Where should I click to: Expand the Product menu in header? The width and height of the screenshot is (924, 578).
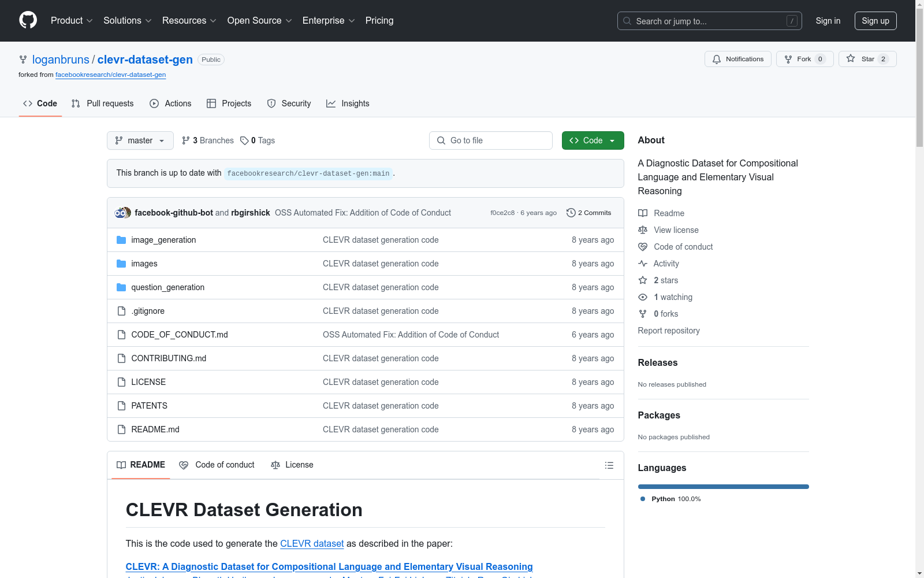coord(72,20)
